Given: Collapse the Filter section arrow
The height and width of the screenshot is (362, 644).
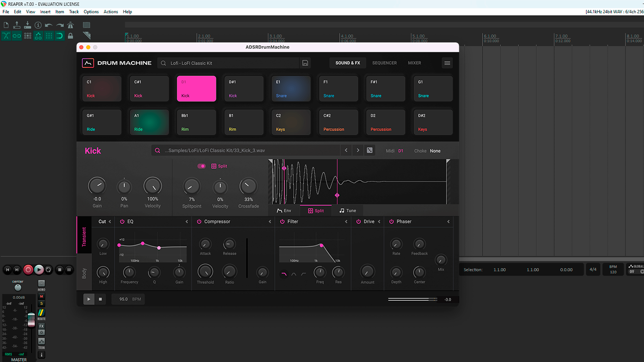Looking at the screenshot, I should tap(346, 222).
